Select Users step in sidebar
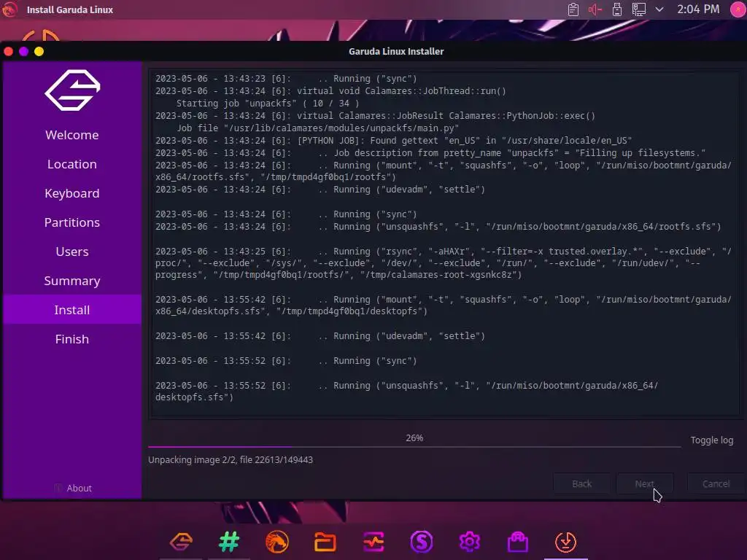The width and height of the screenshot is (747, 560). tap(72, 252)
